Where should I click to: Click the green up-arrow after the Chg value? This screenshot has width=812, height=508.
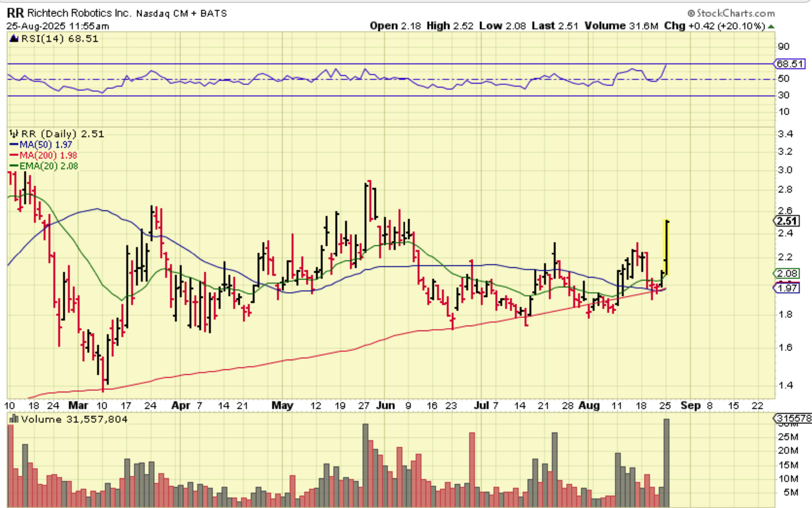coord(771,26)
